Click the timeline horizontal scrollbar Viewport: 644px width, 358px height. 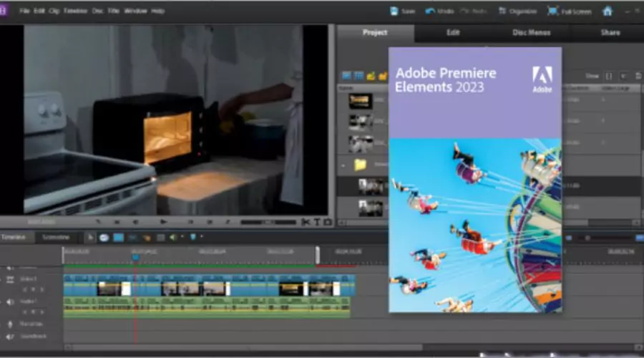(246, 348)
